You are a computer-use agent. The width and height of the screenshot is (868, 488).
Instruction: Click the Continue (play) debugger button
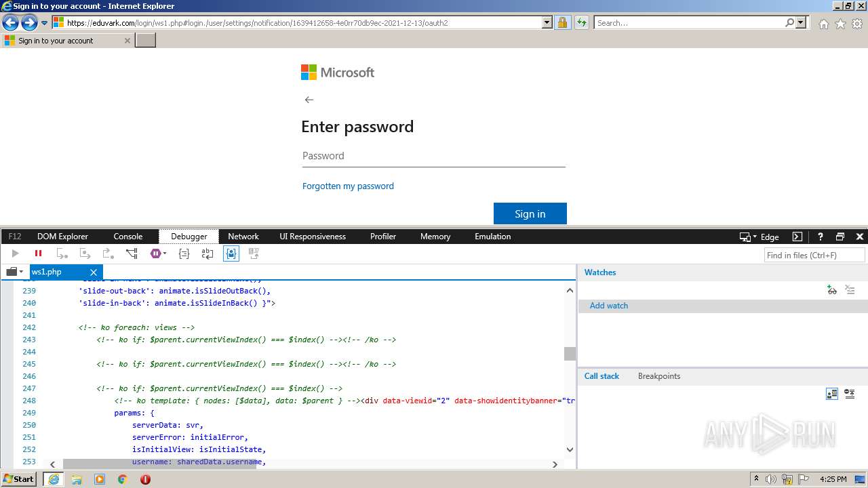tap(16, 253)
